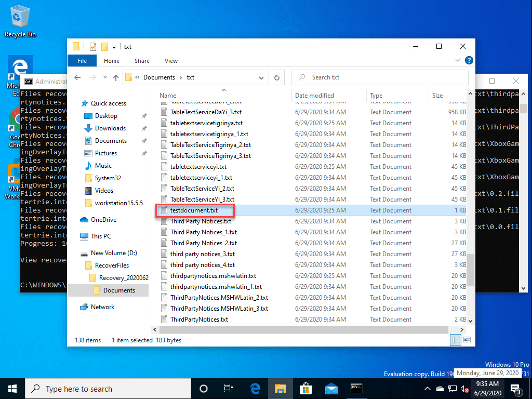The width and height of the screenshot is (532, 399).
Task: Sort files by Date modified column
Action: click(x=314, y=96)
